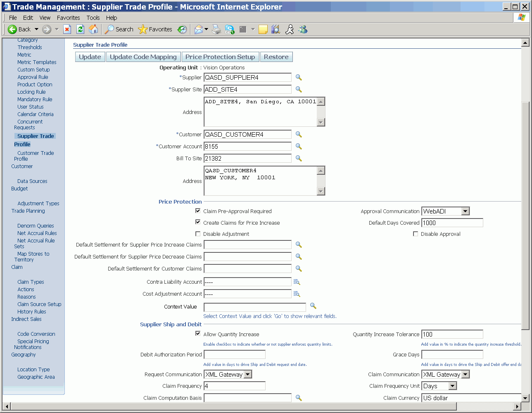
Task: Open the Research books icon
Action: click(x=275, y=29)
